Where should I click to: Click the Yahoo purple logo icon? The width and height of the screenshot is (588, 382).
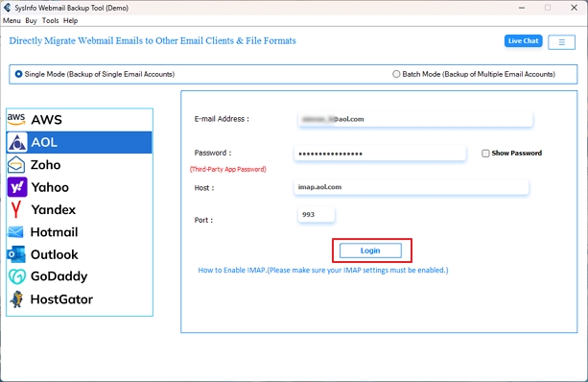pyautogui.click(x=17, y=187)
